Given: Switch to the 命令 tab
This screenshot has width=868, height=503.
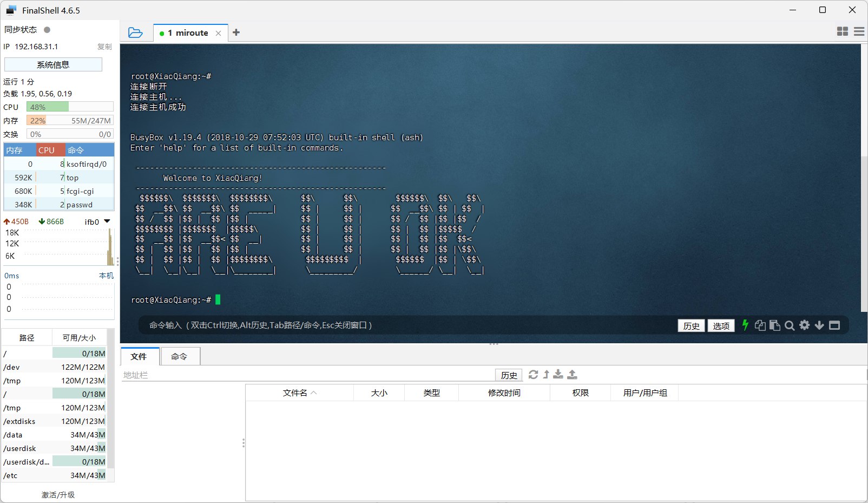Looking at the screenshot, I should [x=179, y=356].
